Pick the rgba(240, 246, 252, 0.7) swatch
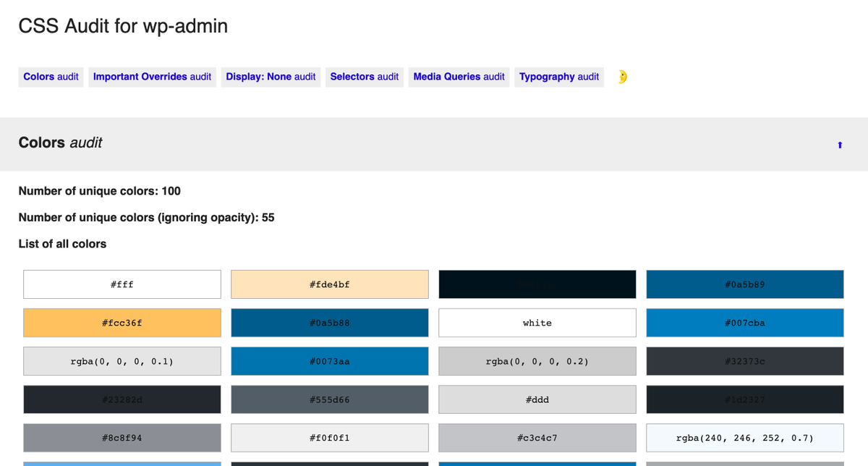This screenshot has height=466, width=868. (x=745, y=438)
